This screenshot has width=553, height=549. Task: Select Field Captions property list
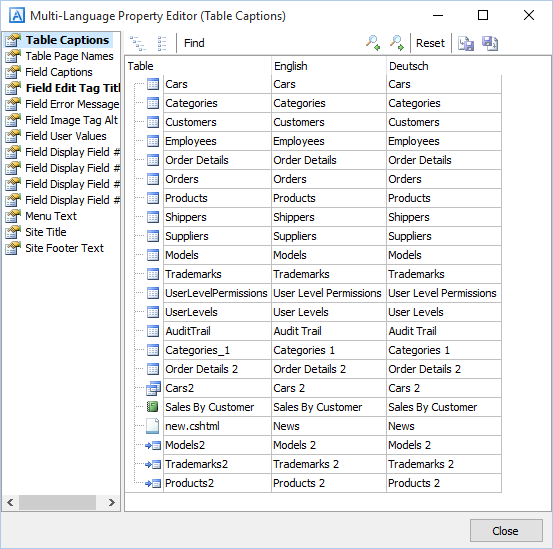pos(59,72)
